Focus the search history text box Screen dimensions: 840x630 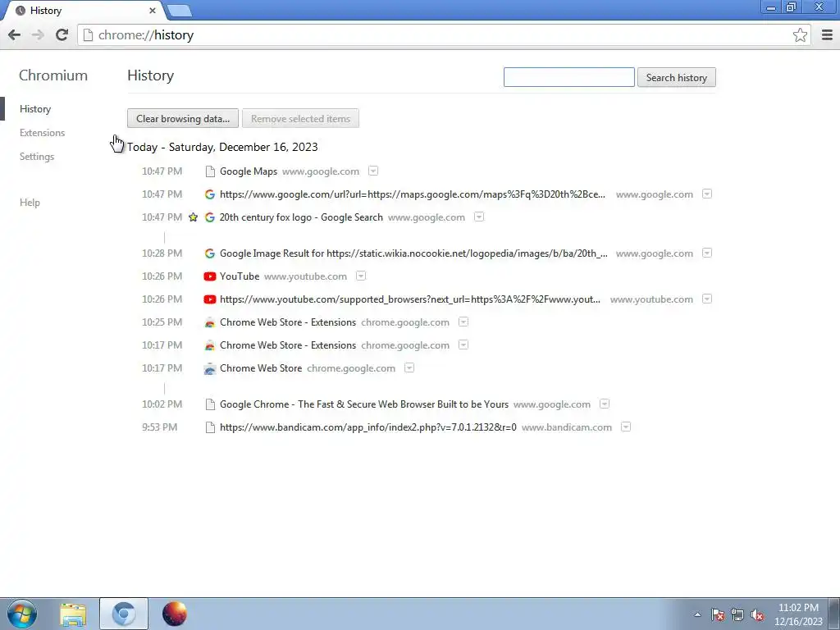[569, 78]
